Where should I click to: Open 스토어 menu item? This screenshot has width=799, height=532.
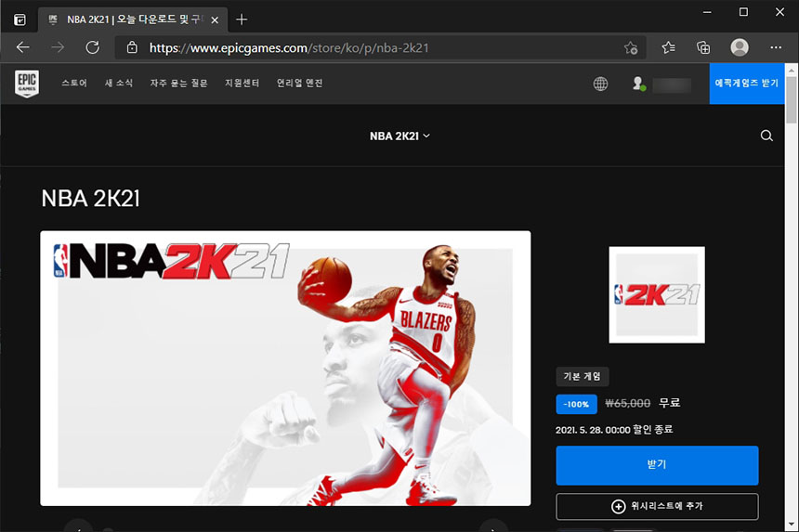click(74, 83)
